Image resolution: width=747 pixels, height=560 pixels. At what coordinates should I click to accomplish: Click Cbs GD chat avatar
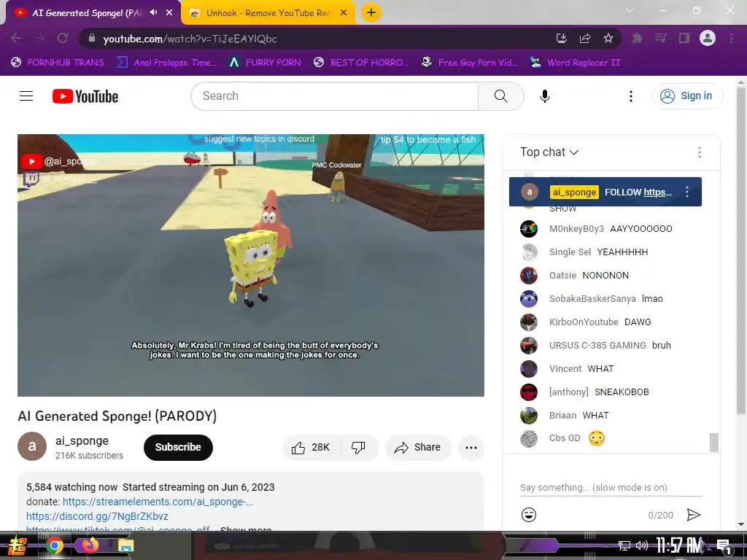pyautogui.click(x=529, y=438)
